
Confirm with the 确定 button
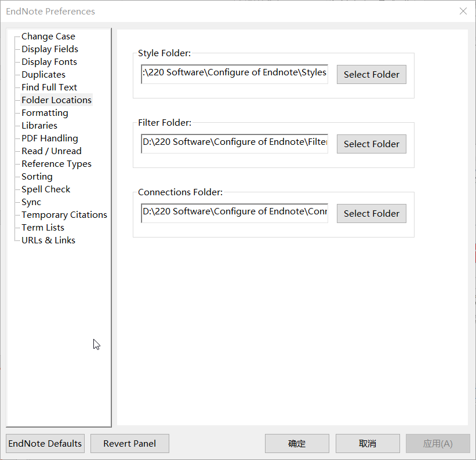point(297,444)
